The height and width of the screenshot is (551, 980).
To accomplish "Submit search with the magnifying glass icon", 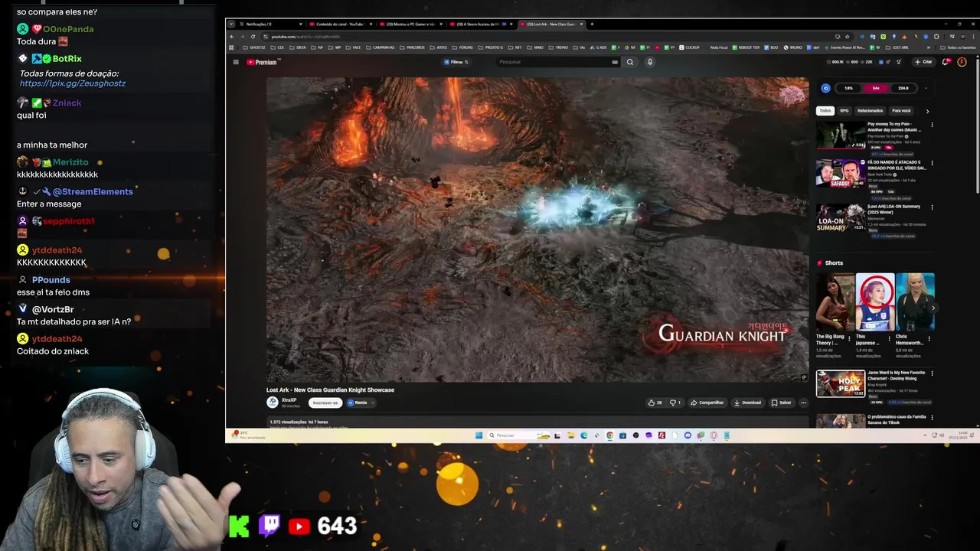I will point(630,62).
